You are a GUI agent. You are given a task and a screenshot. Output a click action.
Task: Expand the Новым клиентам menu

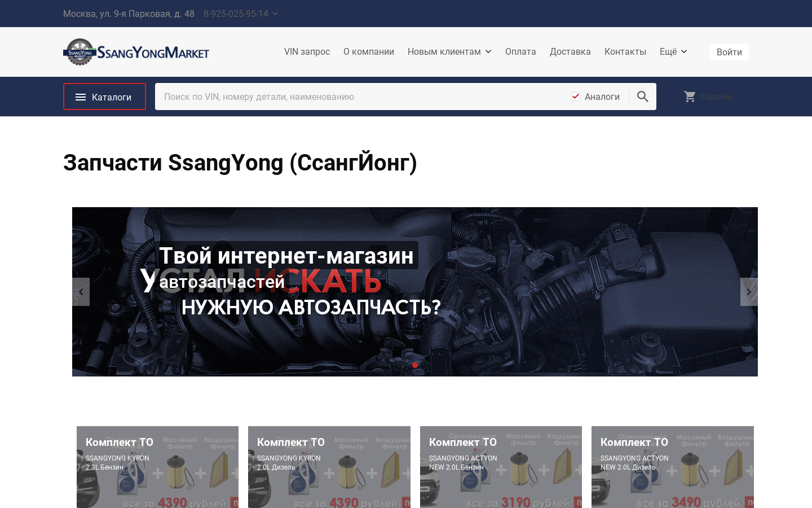(x=449, y=51)
